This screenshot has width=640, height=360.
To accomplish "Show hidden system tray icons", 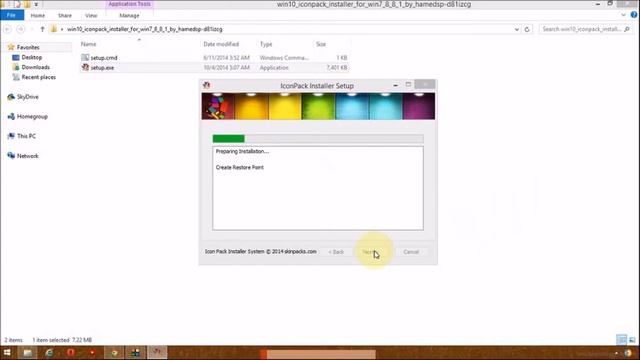I will click(x=616, y=353).
